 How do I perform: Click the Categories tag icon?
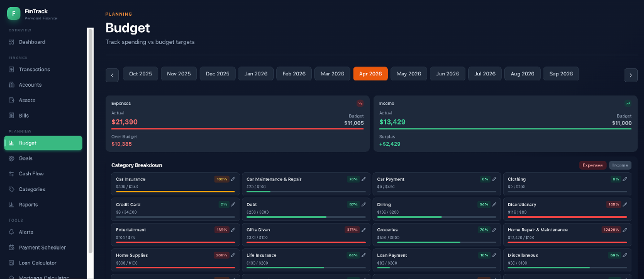click(x=11, y=189)
